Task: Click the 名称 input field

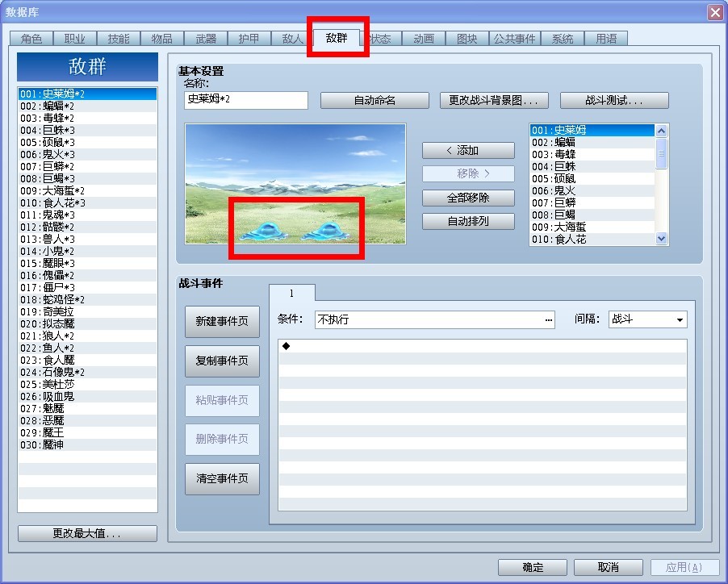Action: (246, 100)
